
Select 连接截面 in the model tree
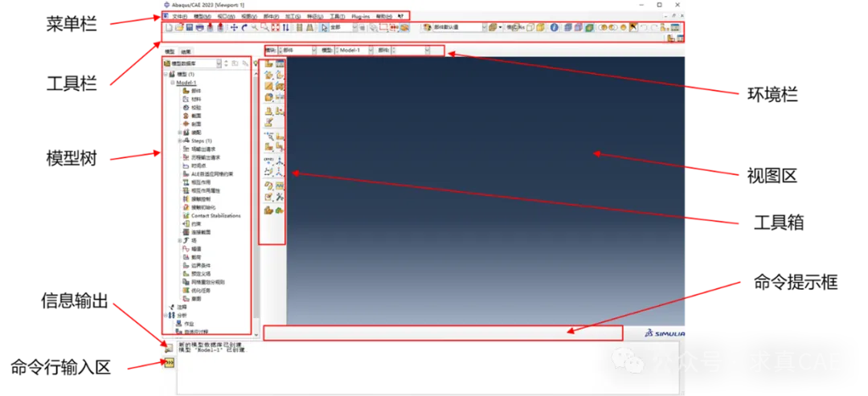tap(200, 232)
